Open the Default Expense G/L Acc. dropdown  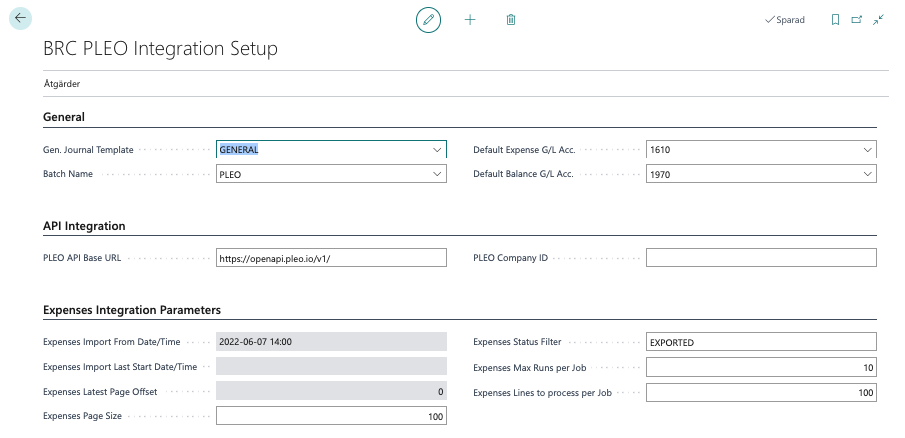pyautogui.click(x=866, y=150)
